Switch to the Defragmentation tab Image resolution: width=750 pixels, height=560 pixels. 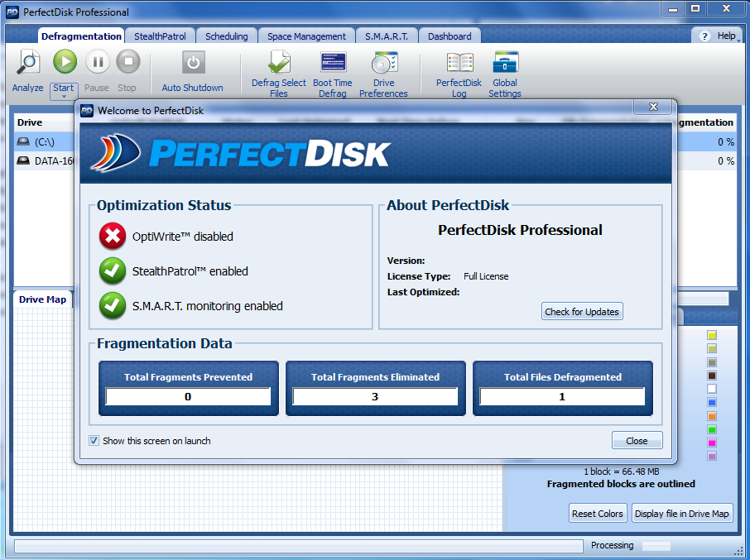[x=81, y=36]
